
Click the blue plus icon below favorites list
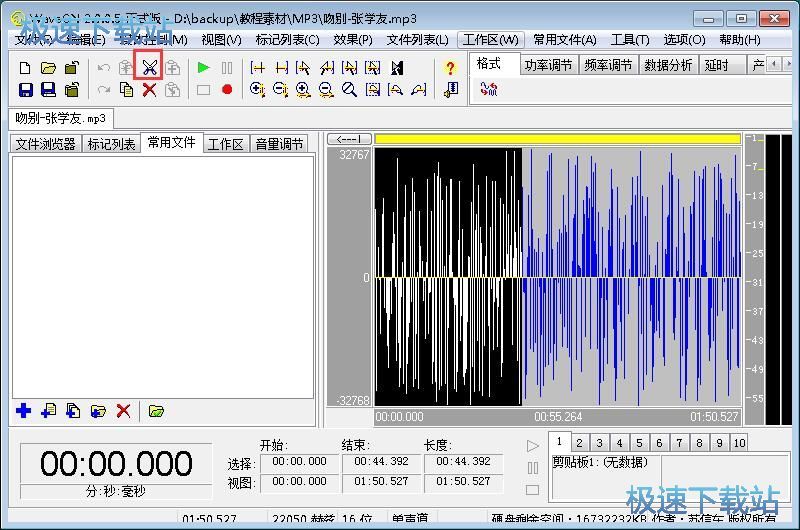[x=24, y=411]
